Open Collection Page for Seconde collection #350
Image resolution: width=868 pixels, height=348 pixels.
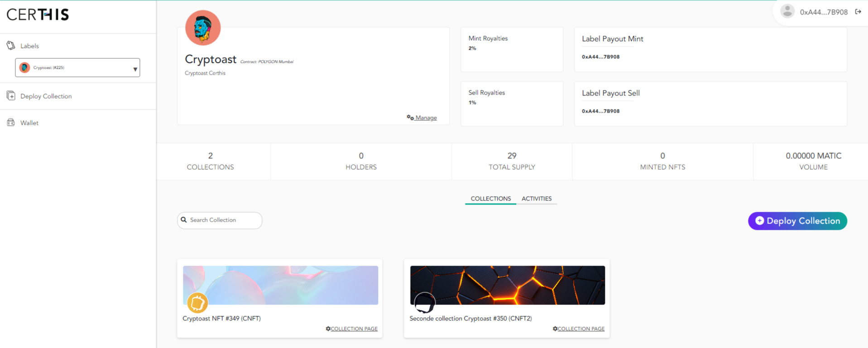[580, 329]
